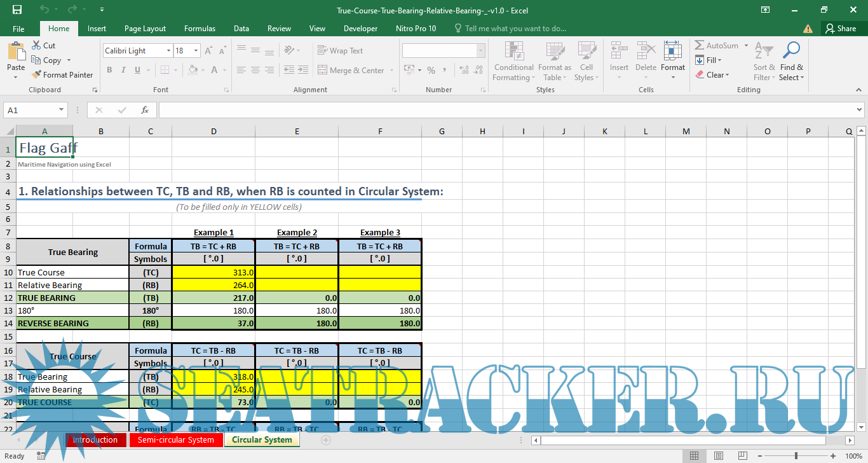This screenshot has height=463, width=868.
Task: Switch to the Semi-circular System sheet
Action: tap(176, 440)
